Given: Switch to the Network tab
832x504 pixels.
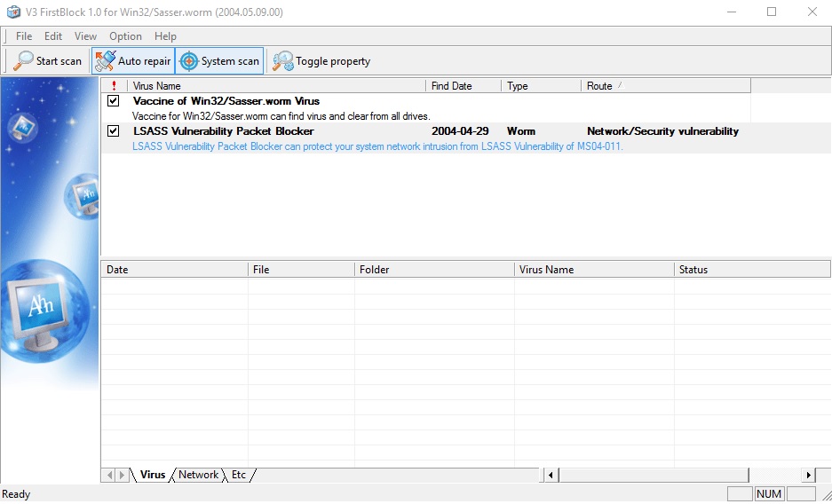Looking at the screenshot, I should [x=198, y=475].
